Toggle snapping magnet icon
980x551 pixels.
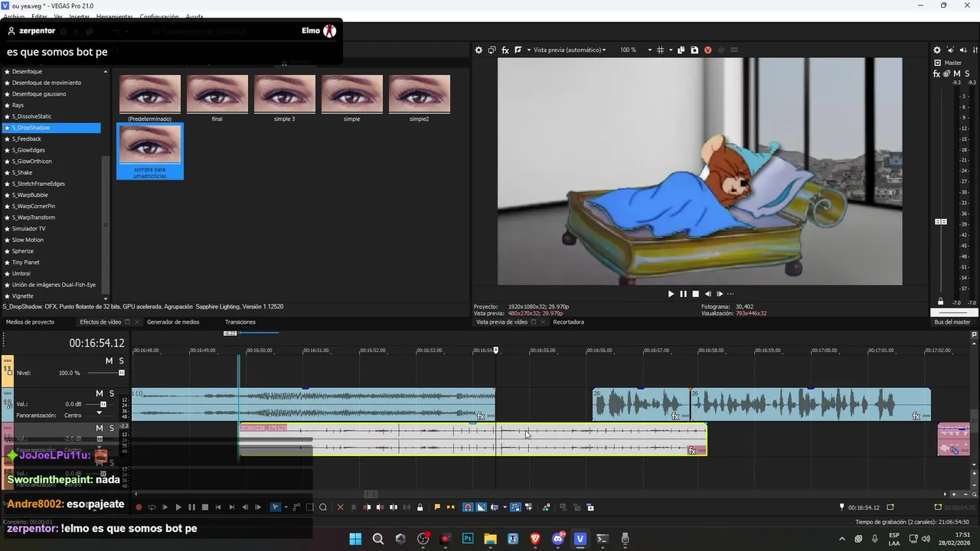click(468, 507)
